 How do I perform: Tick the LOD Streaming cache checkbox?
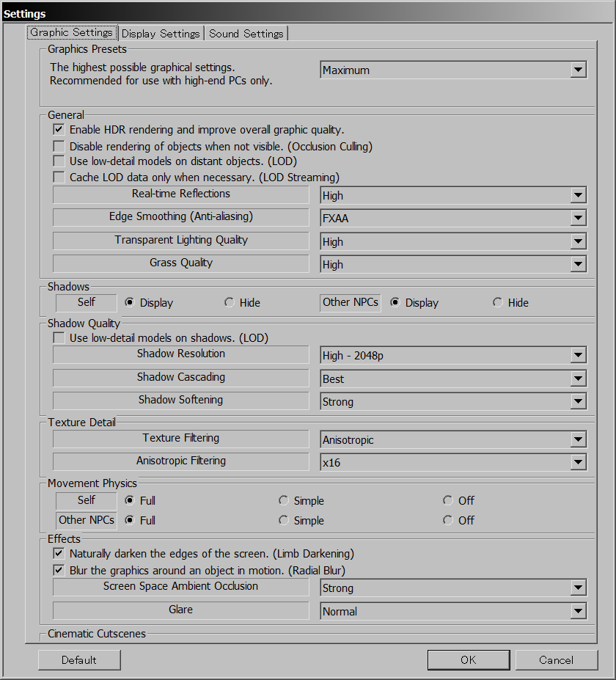(59, 178)
